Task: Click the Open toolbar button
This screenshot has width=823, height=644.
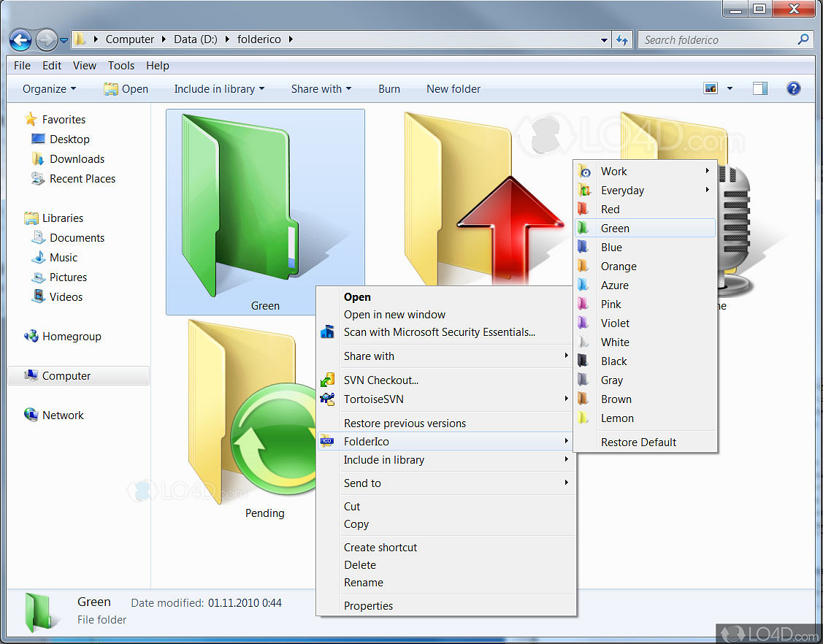Action: [126, 89]
